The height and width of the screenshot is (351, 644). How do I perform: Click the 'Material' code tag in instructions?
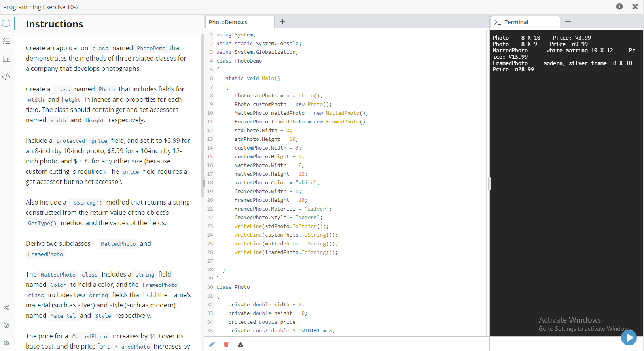(x=63, y=316)
